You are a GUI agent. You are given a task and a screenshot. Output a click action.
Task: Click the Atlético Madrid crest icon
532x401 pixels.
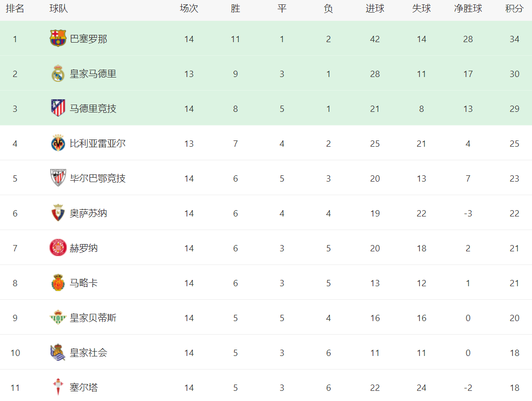coord(58,108)
